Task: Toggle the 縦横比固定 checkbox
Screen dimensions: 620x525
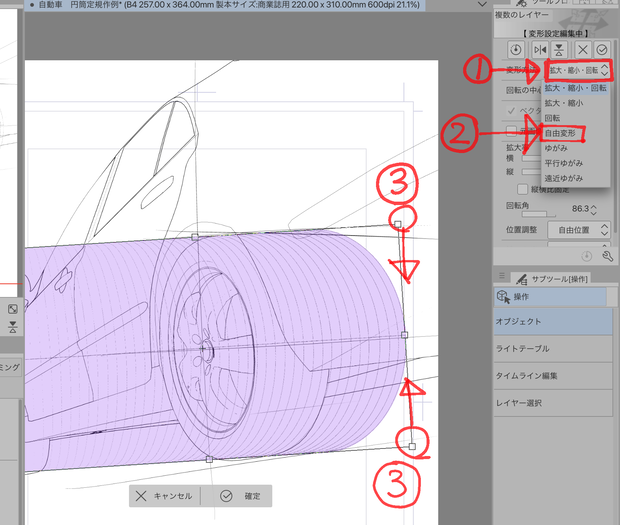Action: pyautogui.click(x=522, y=189)
